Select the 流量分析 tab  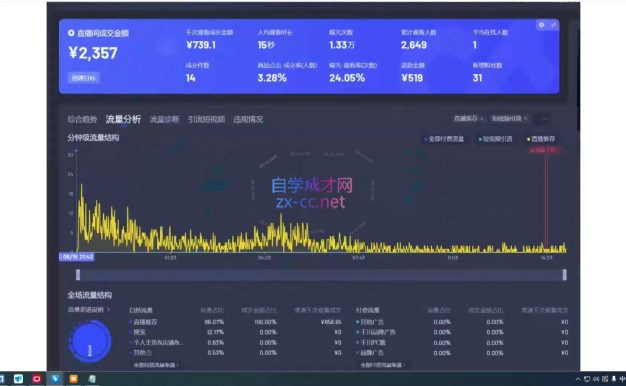coord(123,119)
